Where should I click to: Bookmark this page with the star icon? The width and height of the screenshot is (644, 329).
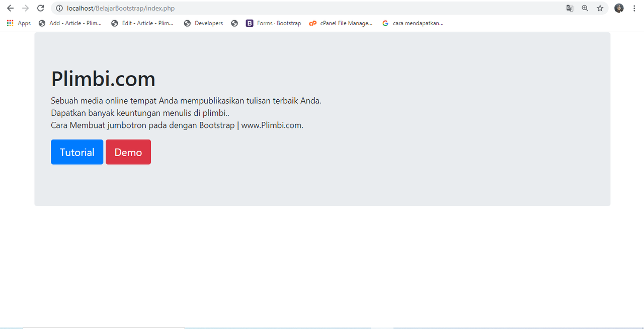coord(600,8)
